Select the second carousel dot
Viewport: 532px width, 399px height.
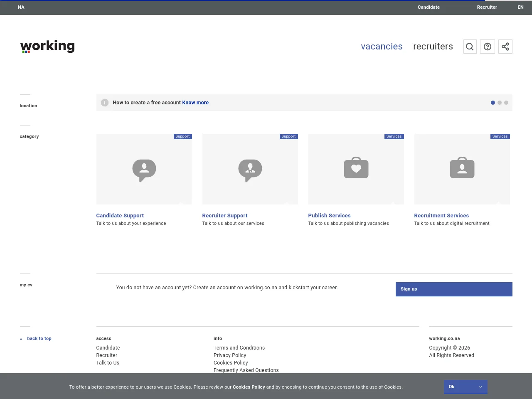pyautogui.click(x=500, y=103)
